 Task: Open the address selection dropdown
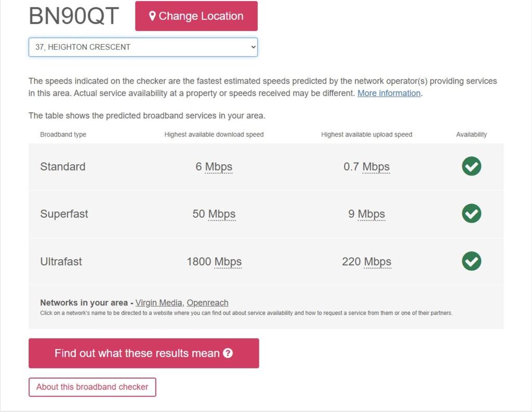(143, 47)
